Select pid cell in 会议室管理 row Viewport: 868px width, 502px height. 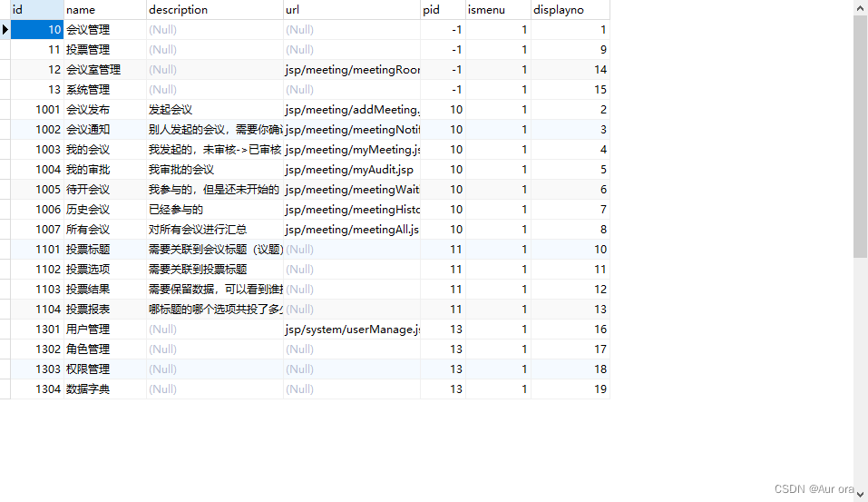[443, 70]
